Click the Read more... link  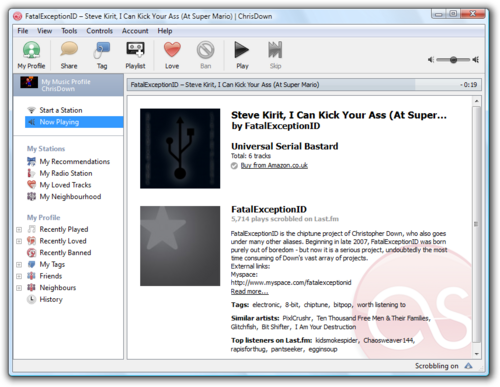[249, 292]
